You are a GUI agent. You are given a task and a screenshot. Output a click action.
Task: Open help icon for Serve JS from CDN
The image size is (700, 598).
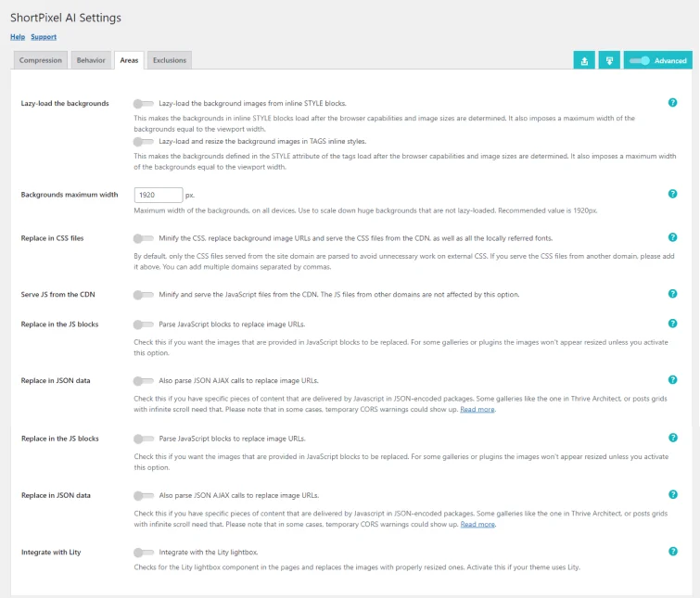(672, 294)
